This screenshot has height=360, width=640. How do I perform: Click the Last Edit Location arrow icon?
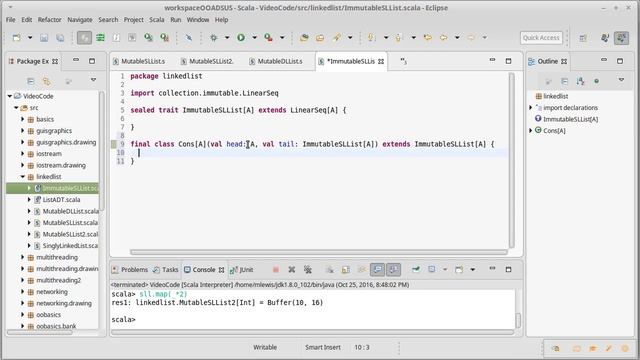[x=428, y=38]
